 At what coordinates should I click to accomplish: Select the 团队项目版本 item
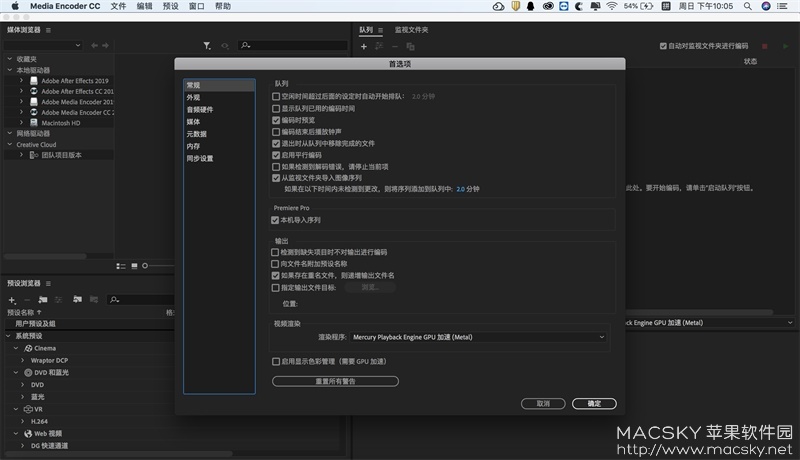click(61, 155)
